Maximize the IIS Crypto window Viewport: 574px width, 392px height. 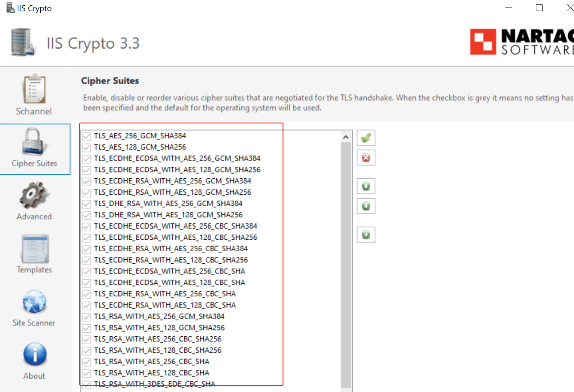tap(539, 8)
